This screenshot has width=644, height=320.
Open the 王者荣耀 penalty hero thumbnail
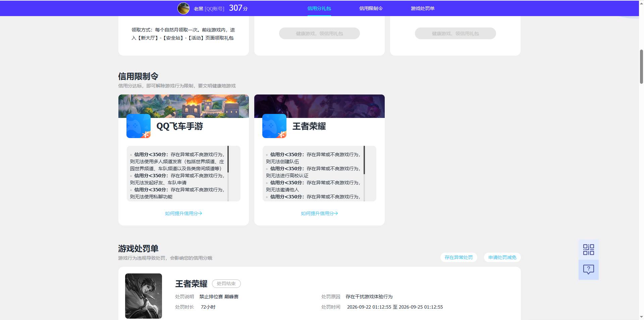point(144,296)
